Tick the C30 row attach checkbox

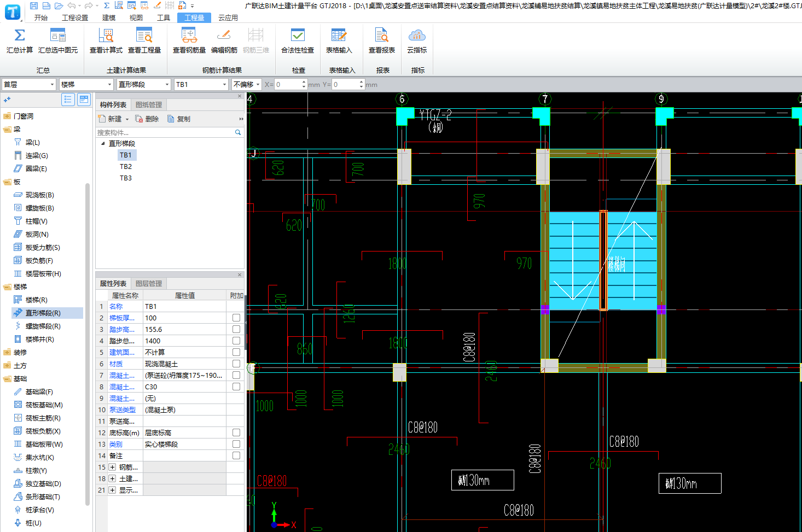[x=236, y=387]
